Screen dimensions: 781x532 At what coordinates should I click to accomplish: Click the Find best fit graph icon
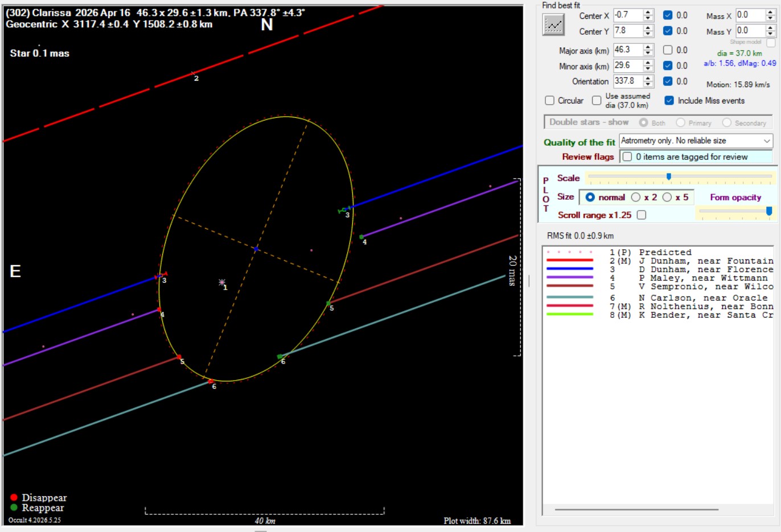pos(553,24)
